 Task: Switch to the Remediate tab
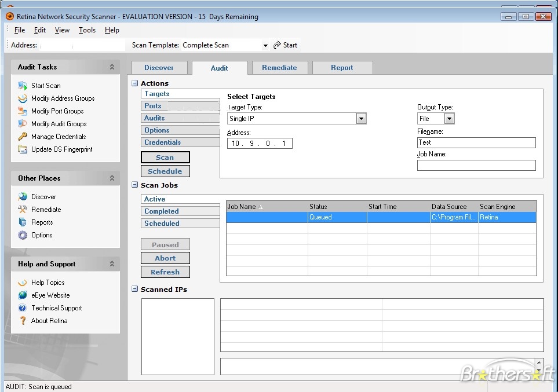[279, 68]
